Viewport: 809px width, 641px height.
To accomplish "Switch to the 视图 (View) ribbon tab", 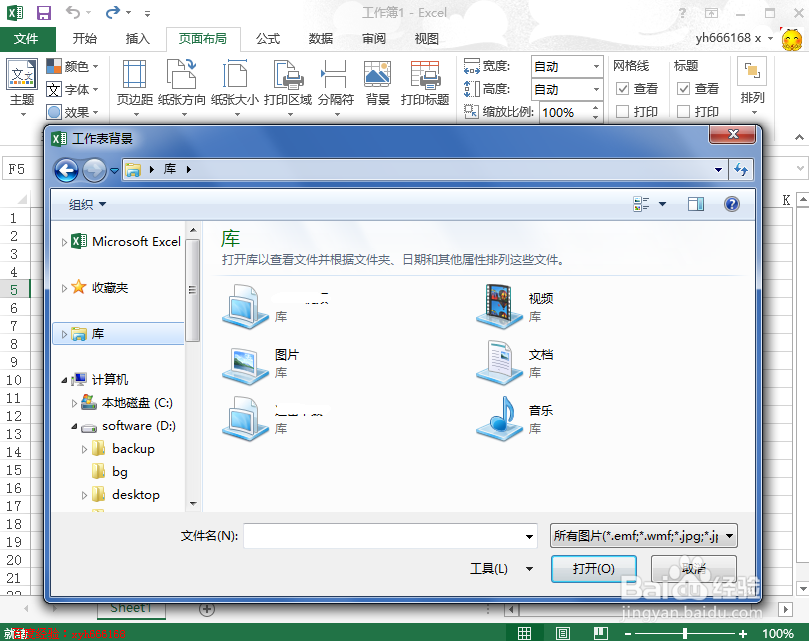I will [x=425, y=38].
